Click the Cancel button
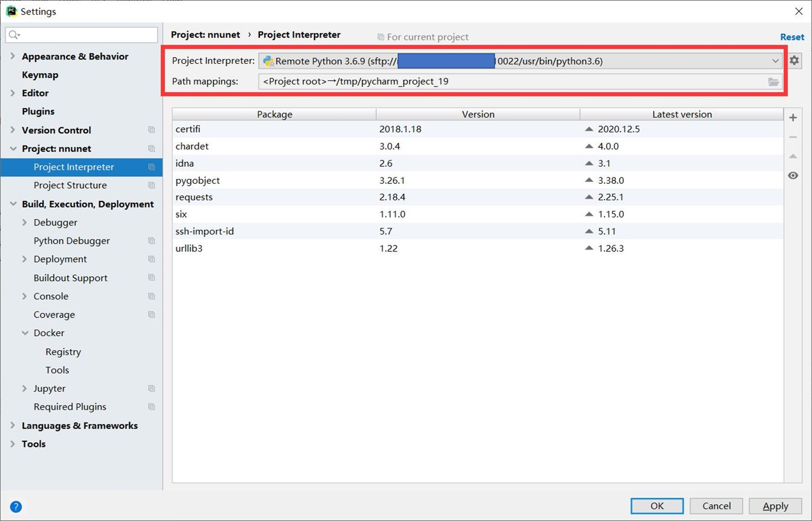 pyautogui.click(x=716, y=506)
